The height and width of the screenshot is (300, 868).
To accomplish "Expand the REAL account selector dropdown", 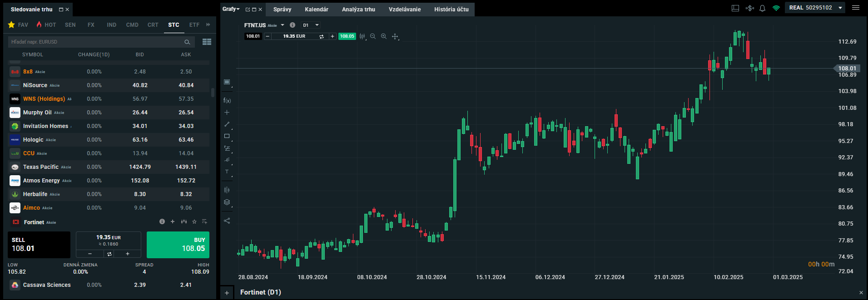I will point(840,8).
